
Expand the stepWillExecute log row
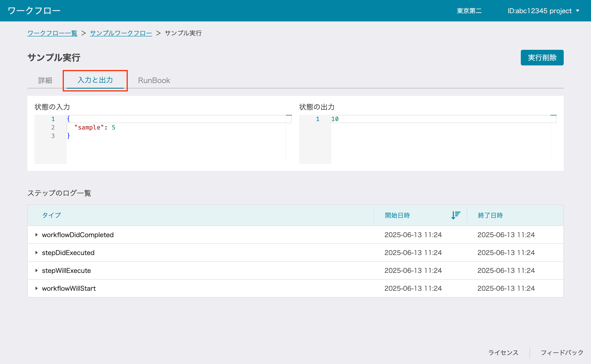pyautogui.click(x=36, y=270)
